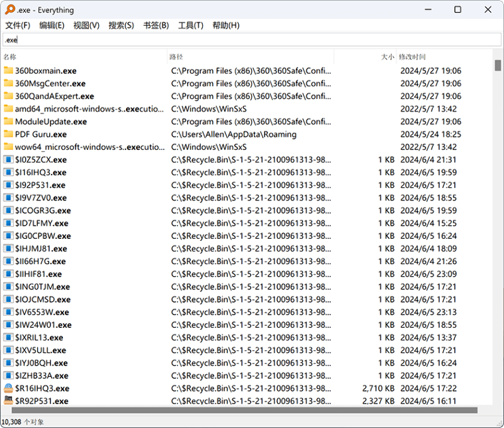Click the $IW24W01.exe file icon
This screenshot has height=428, width=504.
point(9,324)
